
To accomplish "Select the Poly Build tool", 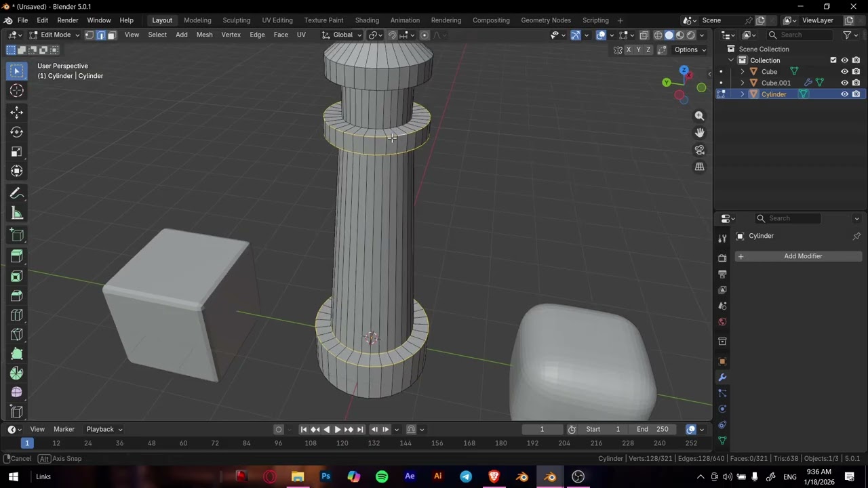I will [17, 354].
